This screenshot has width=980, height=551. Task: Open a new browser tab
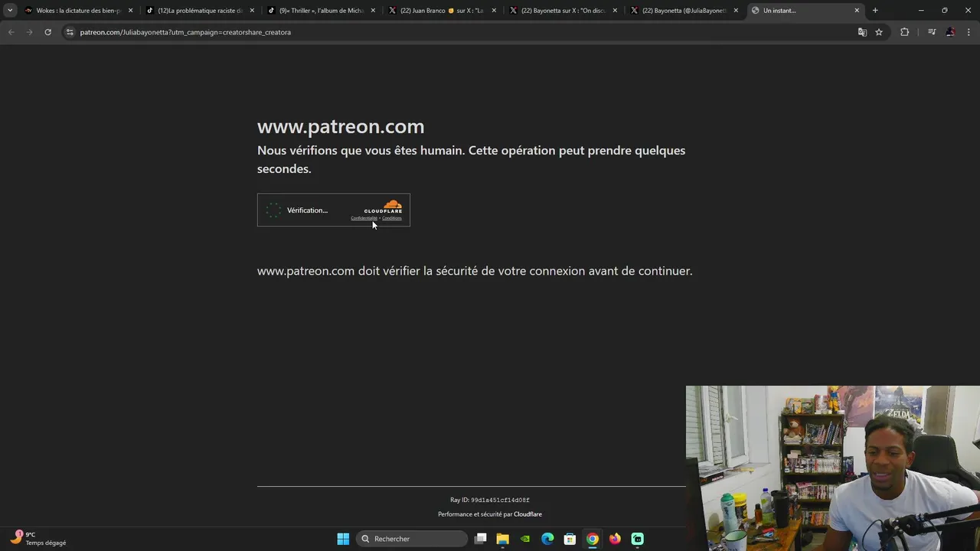[875, 11]
